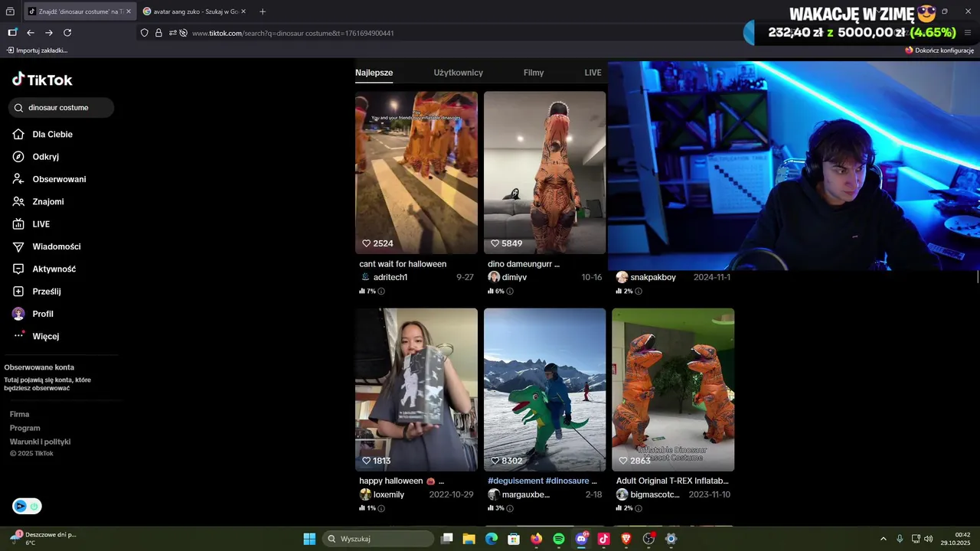The image size is (980, 551).
Task: Go to Obserwowani in sidebar
Action: click(x=49, y=179)
